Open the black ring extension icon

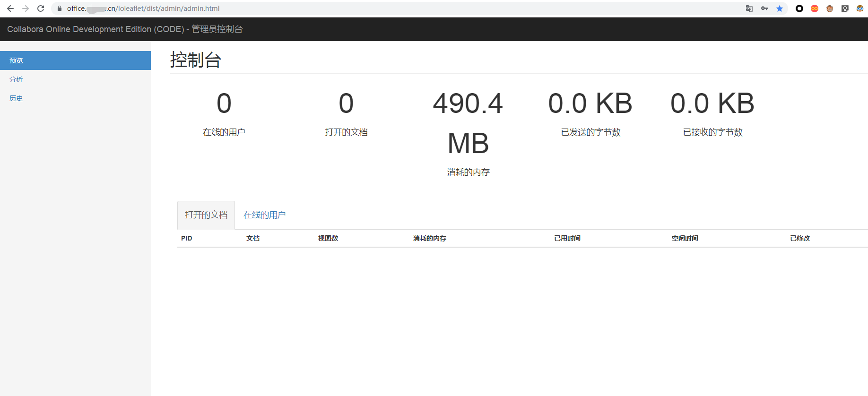click(x=799, y=9)
